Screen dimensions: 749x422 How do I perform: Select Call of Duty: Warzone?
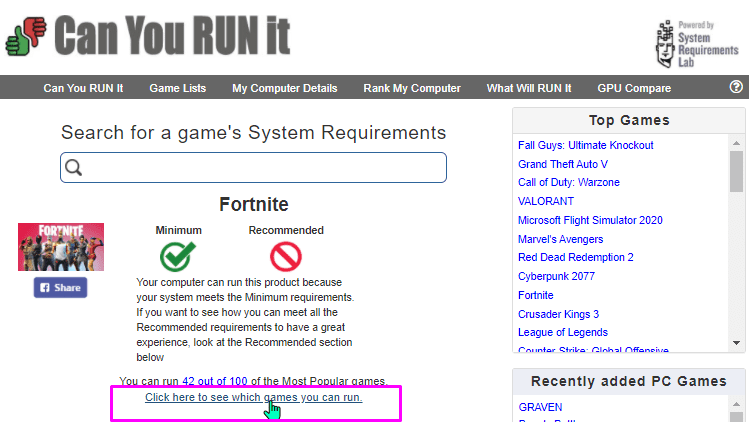tap(568, 183)
